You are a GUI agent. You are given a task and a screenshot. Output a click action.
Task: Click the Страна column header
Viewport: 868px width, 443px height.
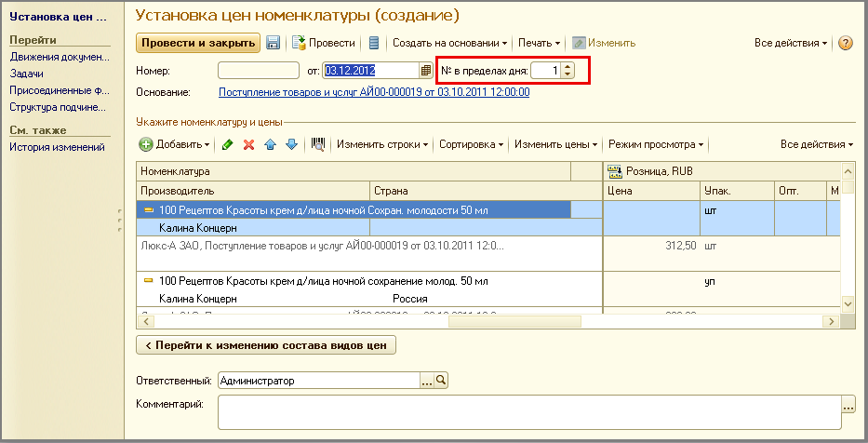pyautogui.click(x=486, y=191)
